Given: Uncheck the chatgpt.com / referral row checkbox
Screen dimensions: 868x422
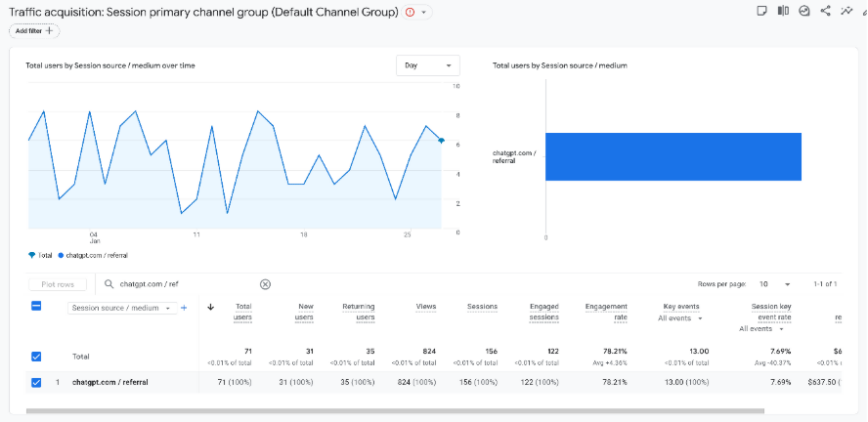Looking at the screenshot, I should (36, 382).
